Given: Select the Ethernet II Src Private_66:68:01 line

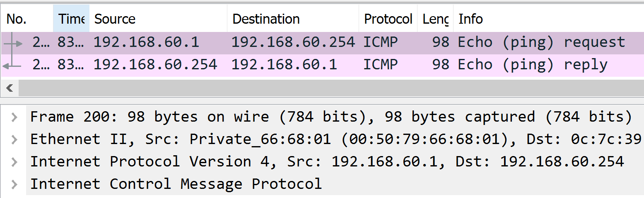Looking at the screenshot, I should click(x=335, y=139).
